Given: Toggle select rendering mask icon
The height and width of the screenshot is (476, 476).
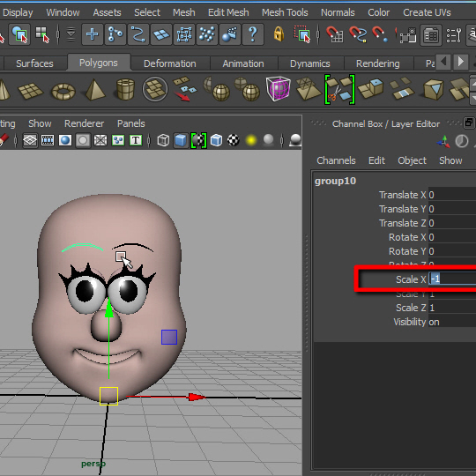Looking at the screenshot, I should pyautogui.click(x=230, y=34).
